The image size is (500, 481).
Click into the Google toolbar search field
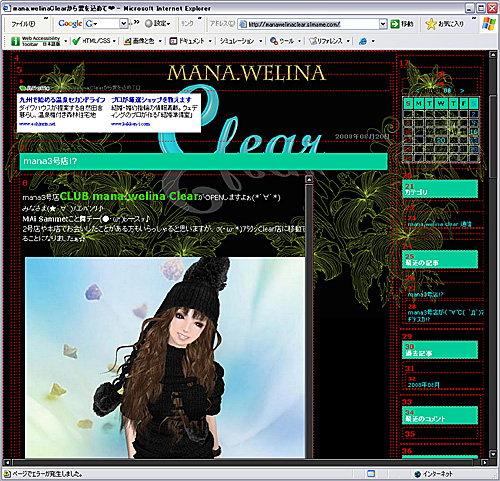point(105,23)
